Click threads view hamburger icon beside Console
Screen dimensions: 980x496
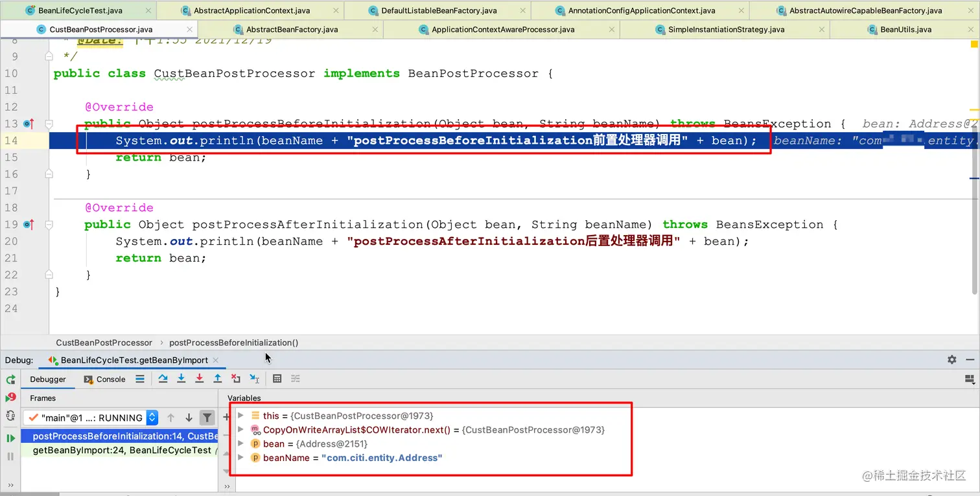tap(140, 379)
